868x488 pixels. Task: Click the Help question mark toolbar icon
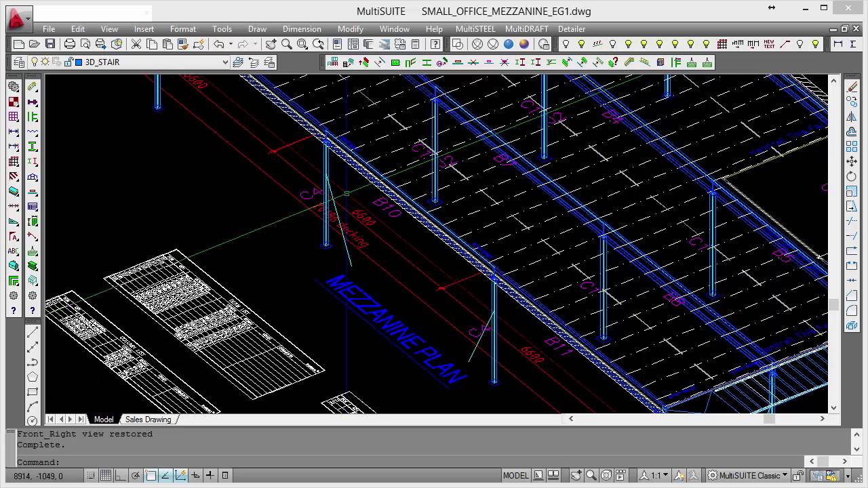point(435,44)
